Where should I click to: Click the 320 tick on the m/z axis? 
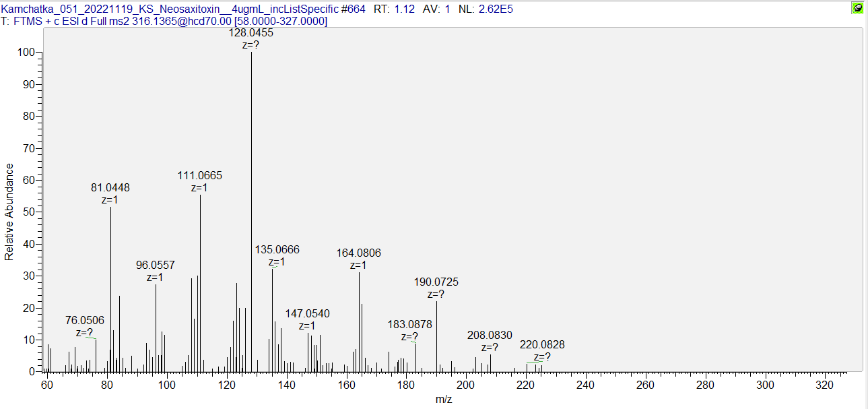[x=825, y=385]
